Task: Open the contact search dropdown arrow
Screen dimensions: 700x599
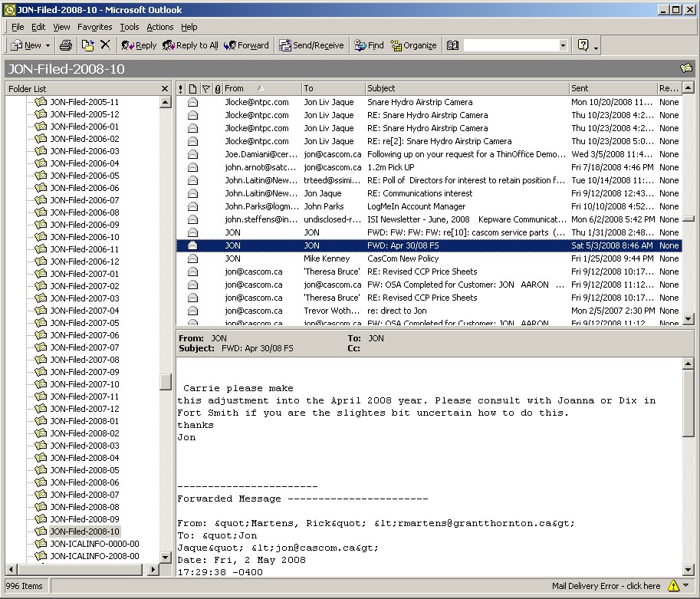Action: click(x=563, y=45)
